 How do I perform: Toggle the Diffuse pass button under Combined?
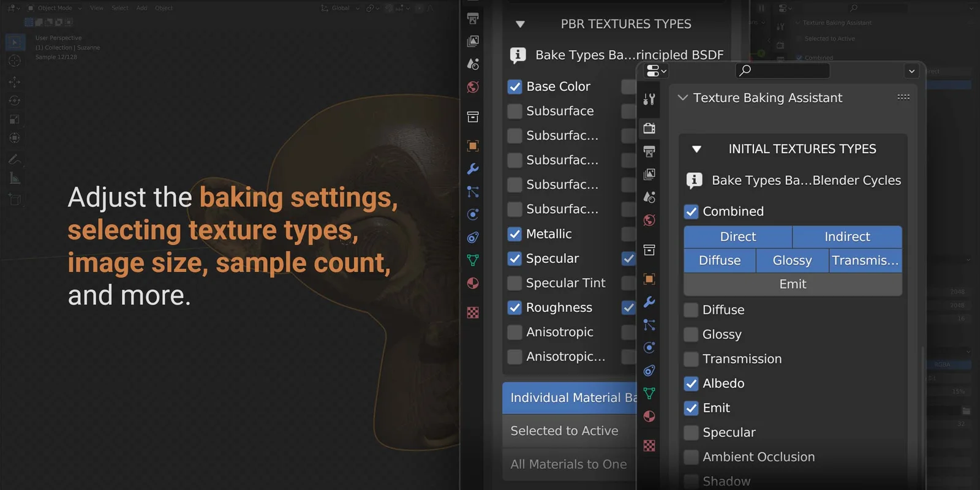pyautogui.click(x=720, y=260)
